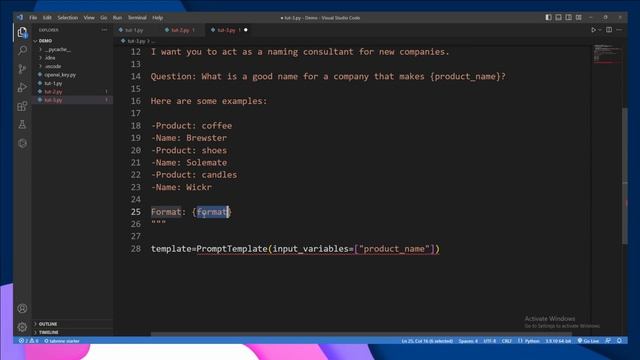Open the Explorer view in activity bar
The width and height of the screenshot is (640, 360).
click(22, 32)
